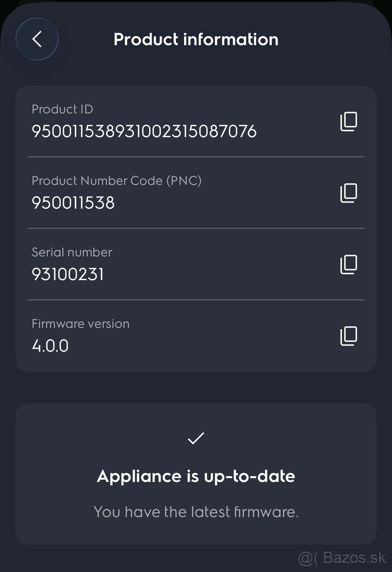The height and width of the screenshot is (572, 392).
Task: Select the PNC value 950011538
Action: point(73,203)
